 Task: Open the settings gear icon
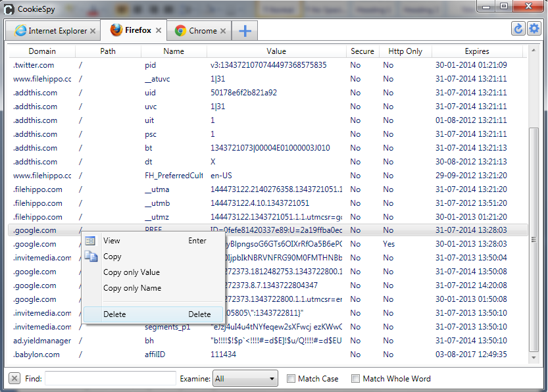coord(534,28)
